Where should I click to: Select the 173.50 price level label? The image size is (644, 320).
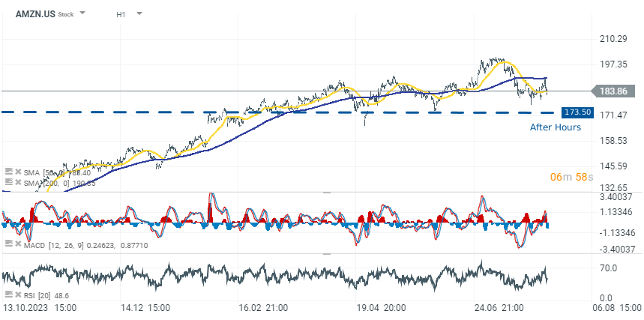click(x=578, y=112)
